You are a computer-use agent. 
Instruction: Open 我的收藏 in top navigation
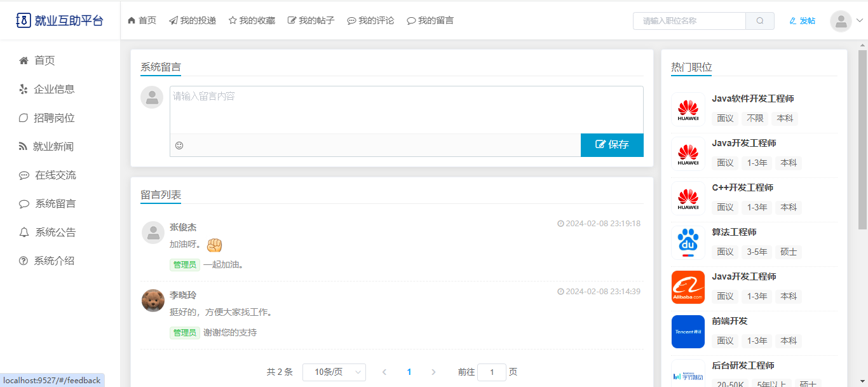252,20
